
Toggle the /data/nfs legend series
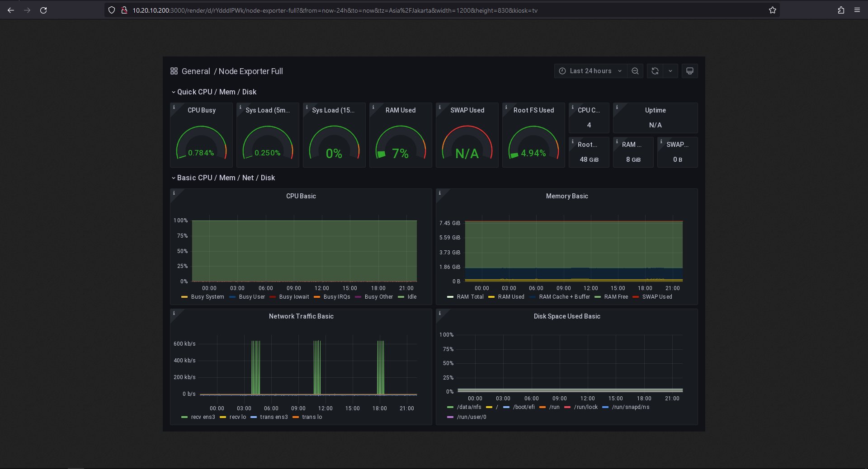469,407
